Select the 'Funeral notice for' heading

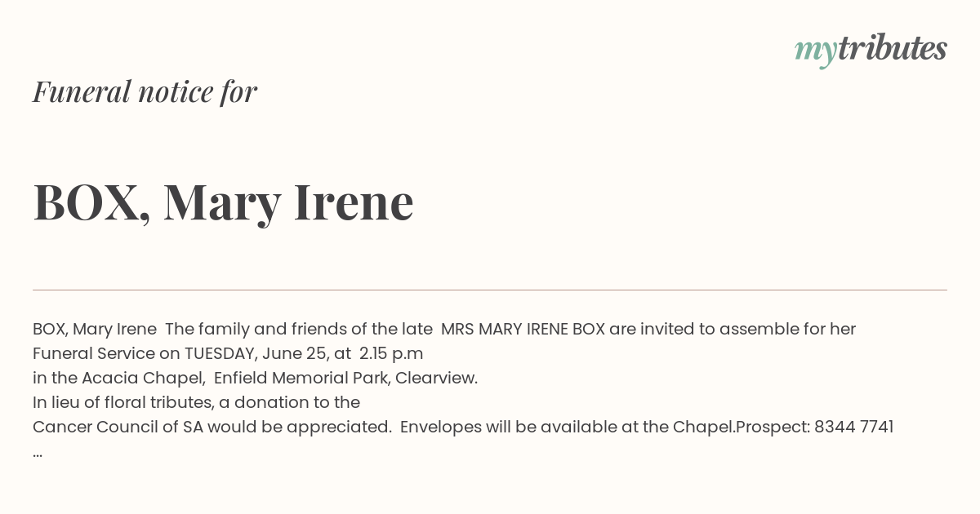click(x=145, y=92)
